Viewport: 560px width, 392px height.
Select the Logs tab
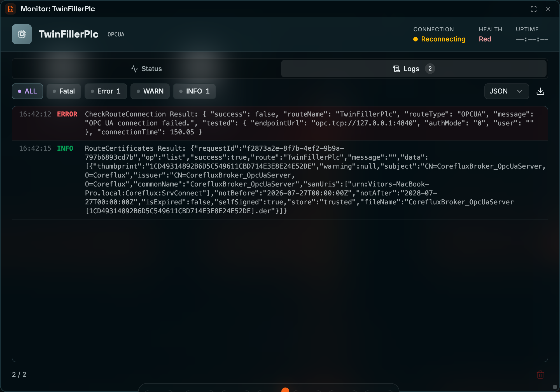[414, 69]
